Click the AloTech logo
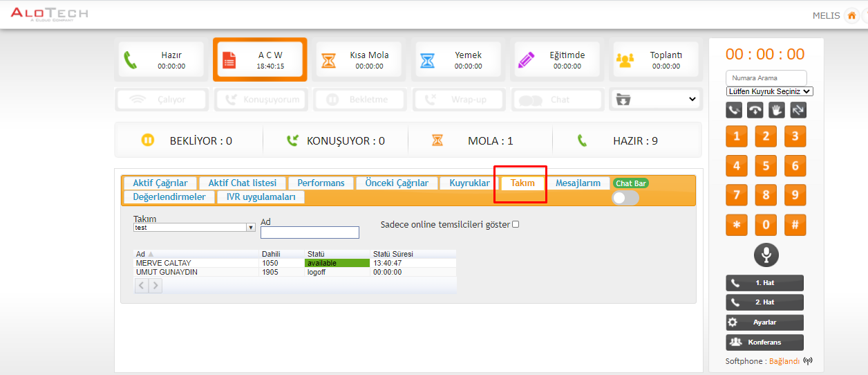This screenshot has width=868, height=375. [x=49, y=15]
